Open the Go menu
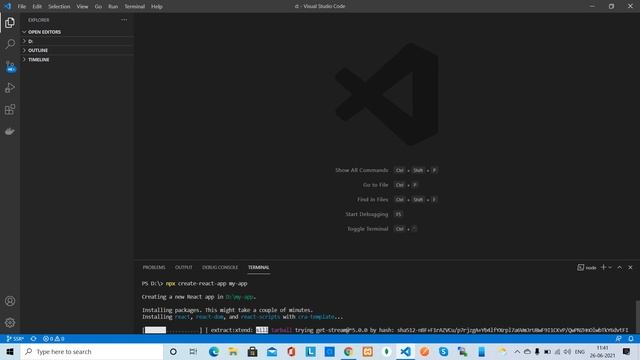 98,7
